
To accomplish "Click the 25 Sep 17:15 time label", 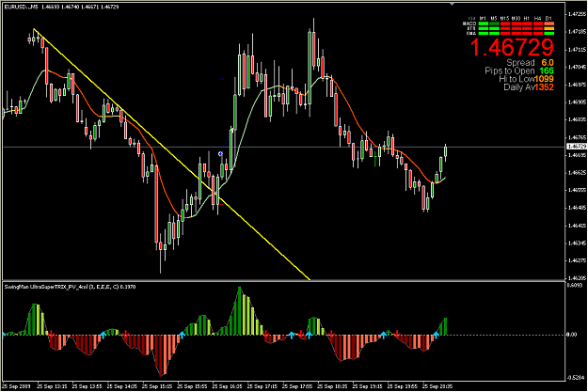I will [x=262, y=385].
